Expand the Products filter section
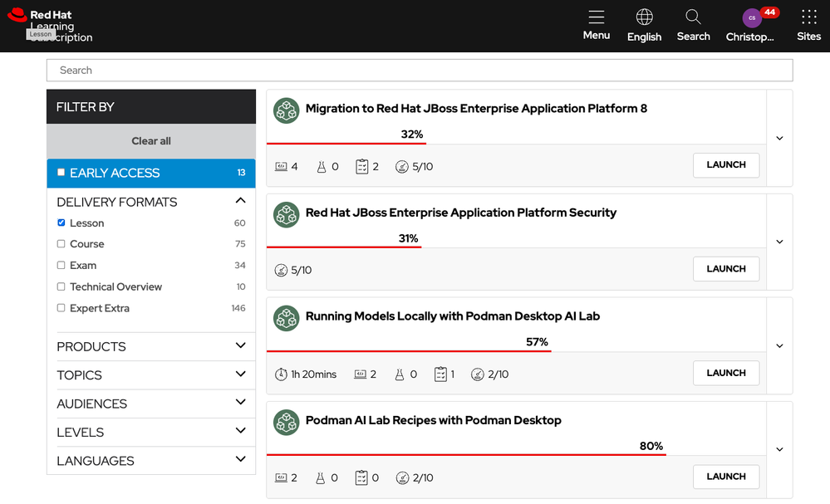Image resolution: width=830 pixels, height=504 pixels. click(240, 346)
